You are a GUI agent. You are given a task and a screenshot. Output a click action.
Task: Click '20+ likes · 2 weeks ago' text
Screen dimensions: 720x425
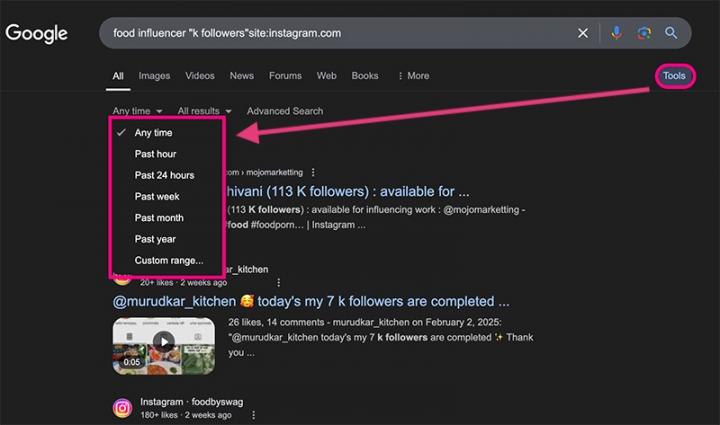click(x=184, y=283)
